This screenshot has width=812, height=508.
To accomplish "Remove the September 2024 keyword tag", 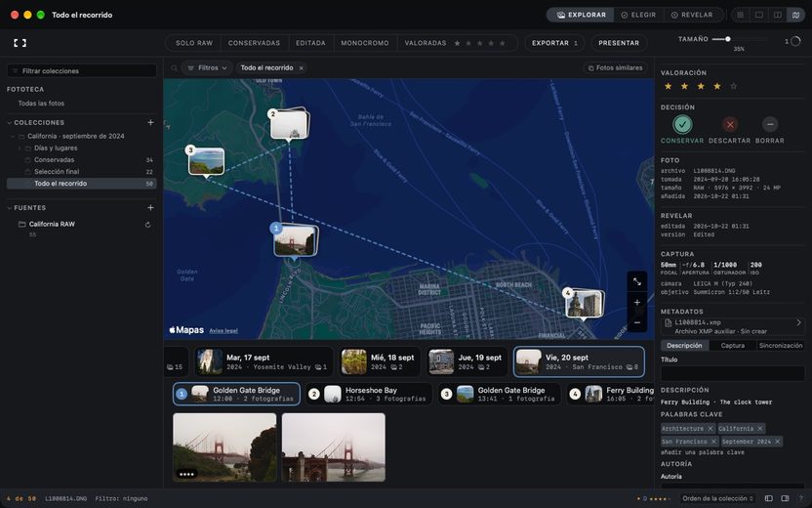I will [777, 442].
